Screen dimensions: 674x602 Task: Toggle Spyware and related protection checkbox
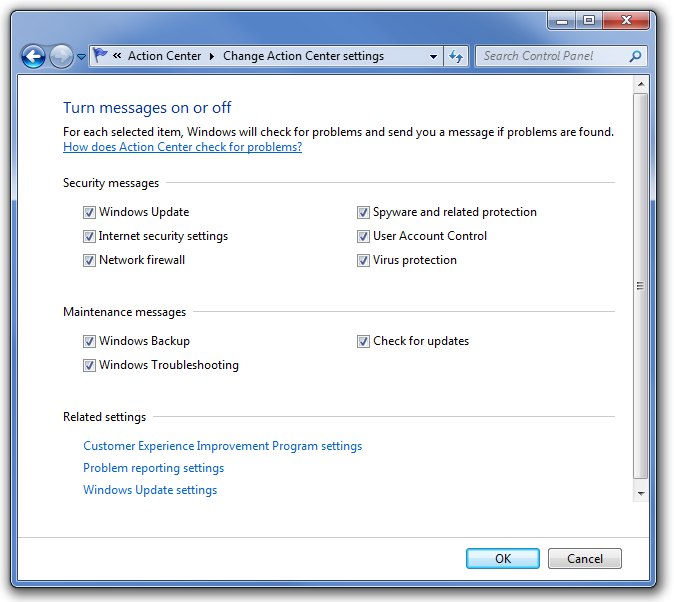point(363,212)
